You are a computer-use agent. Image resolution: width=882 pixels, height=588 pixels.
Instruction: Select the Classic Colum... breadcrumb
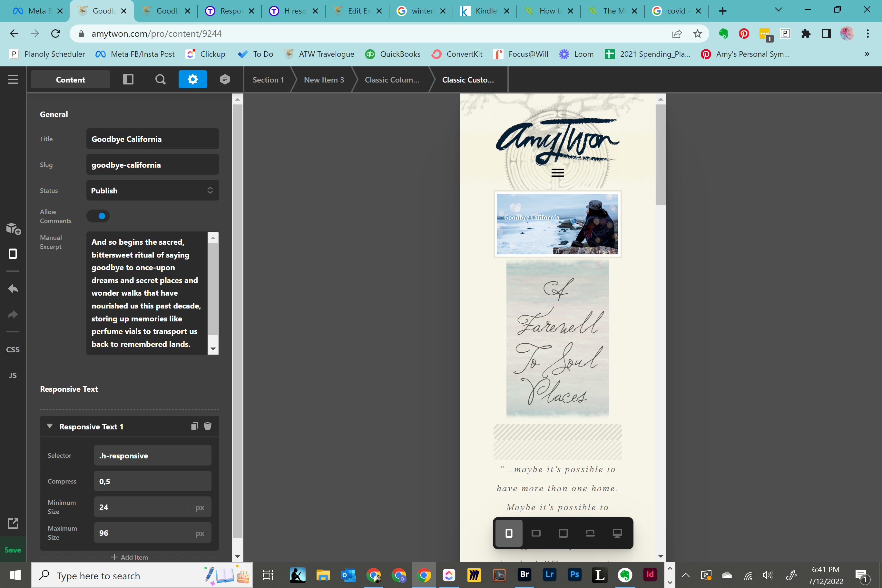point(391,80)
